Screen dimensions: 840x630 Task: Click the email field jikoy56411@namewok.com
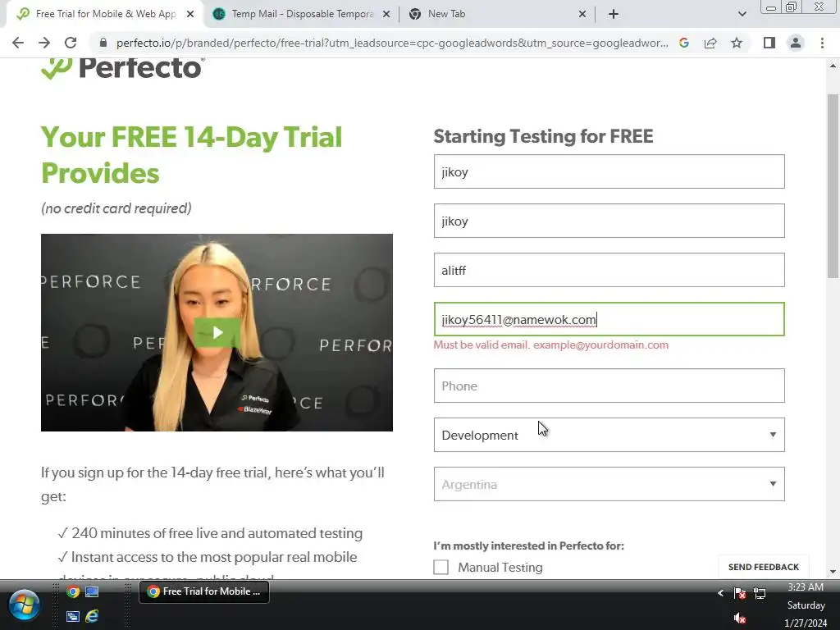609,319
